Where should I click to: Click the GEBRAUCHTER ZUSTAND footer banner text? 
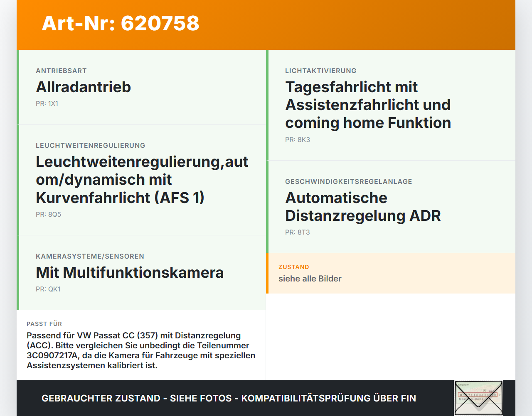tap(229, 398)
